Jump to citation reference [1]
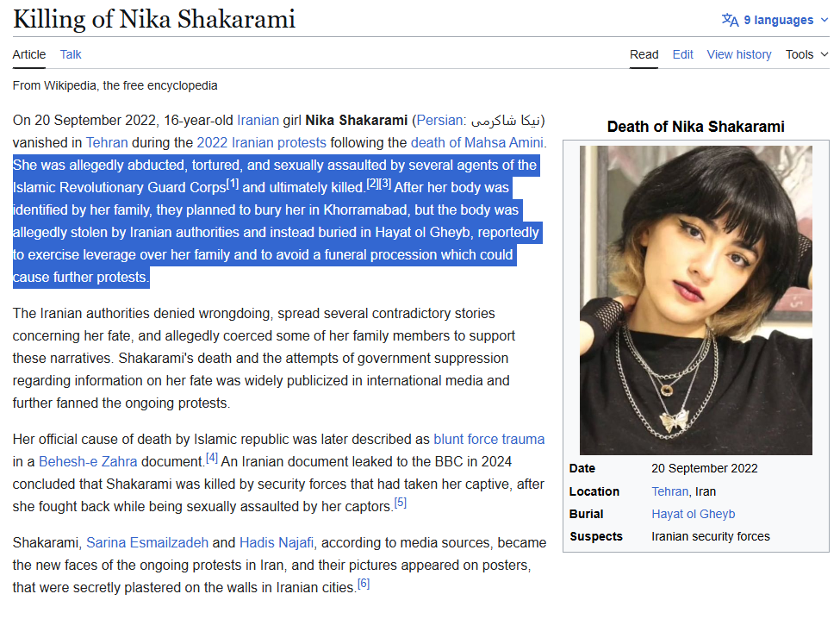Image resolution: width=840 pixels, height=619 pixels. 233,184
